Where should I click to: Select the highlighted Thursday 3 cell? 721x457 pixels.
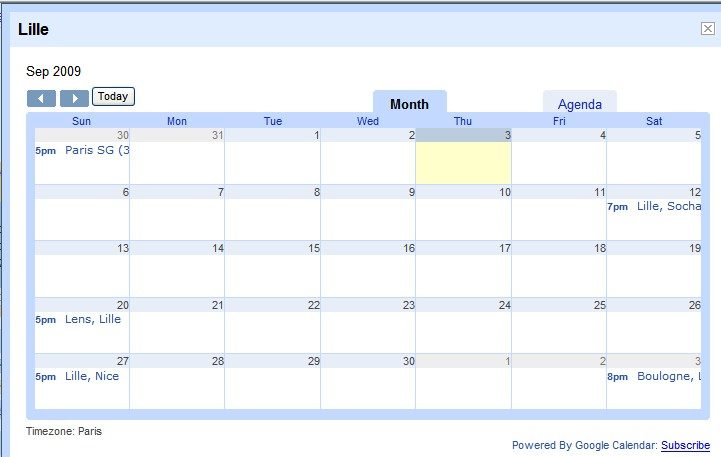(463, 160)
